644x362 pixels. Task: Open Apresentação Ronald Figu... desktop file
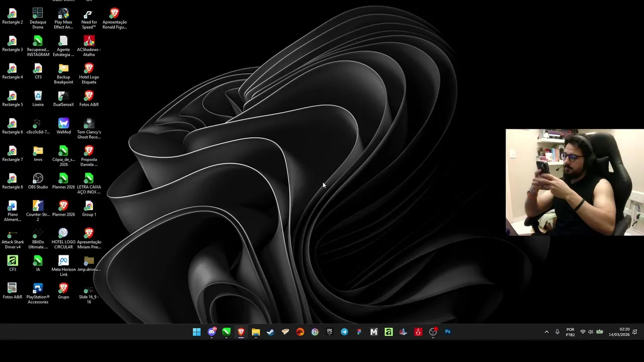click(x=115, y=18)
